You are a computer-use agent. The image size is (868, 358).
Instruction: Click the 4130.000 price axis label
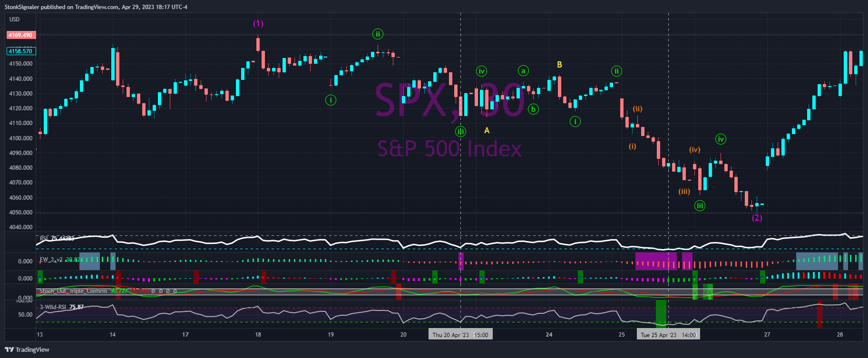(20, 94)
